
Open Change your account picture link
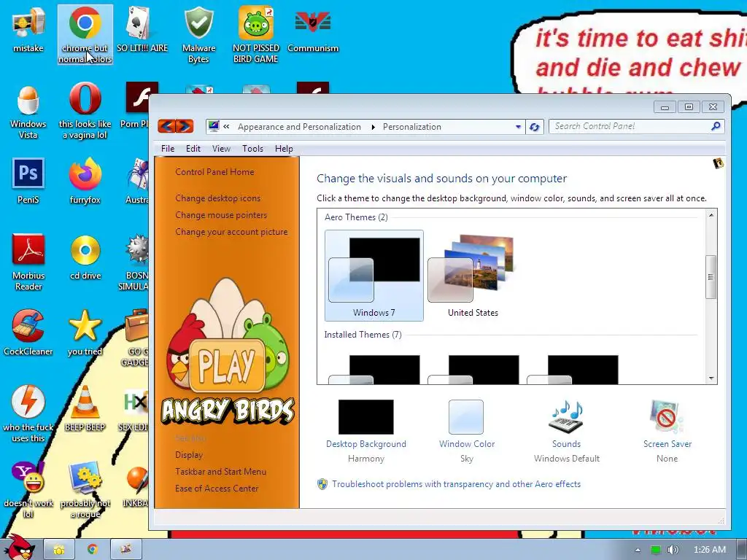pos(231,232)
